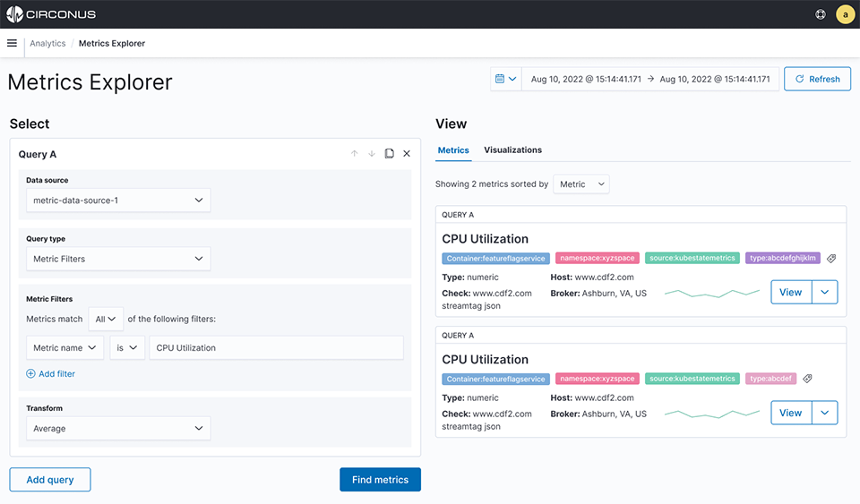The height and width of the screenshot is (504, 860).
Task: Click the CPU Utilization filter value field
Action: pos(276,348)
